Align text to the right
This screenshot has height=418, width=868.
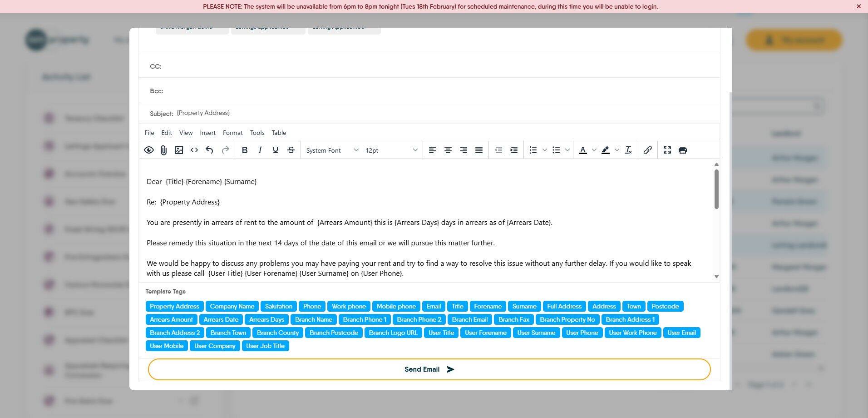click(464, 150)
